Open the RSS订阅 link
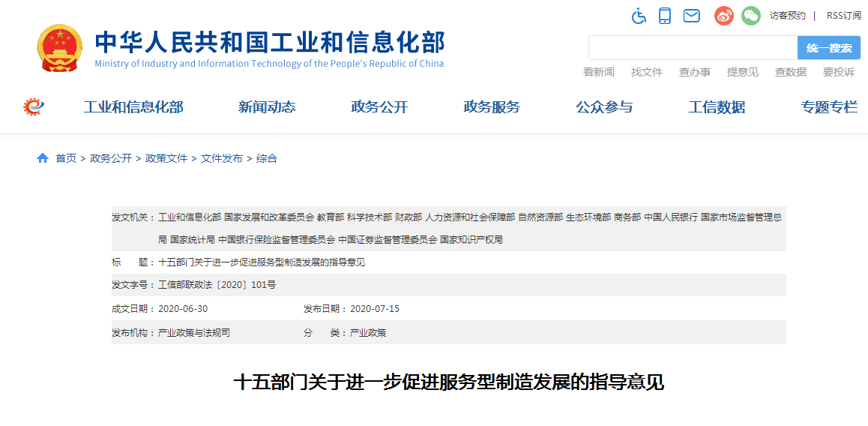This screenshot has height=426, width=868. point(844,16)
